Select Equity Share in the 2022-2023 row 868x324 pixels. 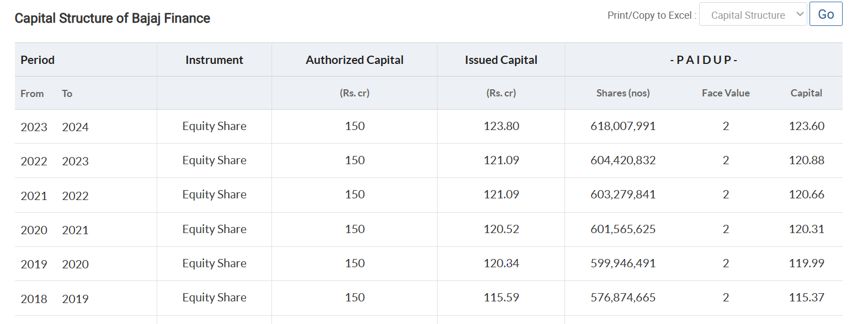click(x=214, y=160)
